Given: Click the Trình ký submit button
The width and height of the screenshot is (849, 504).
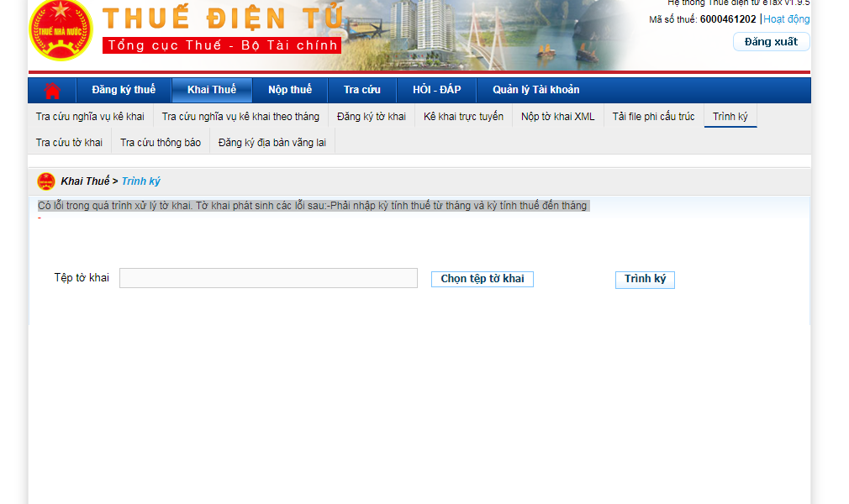Looking at the screenshot, I should click(645, 280).
